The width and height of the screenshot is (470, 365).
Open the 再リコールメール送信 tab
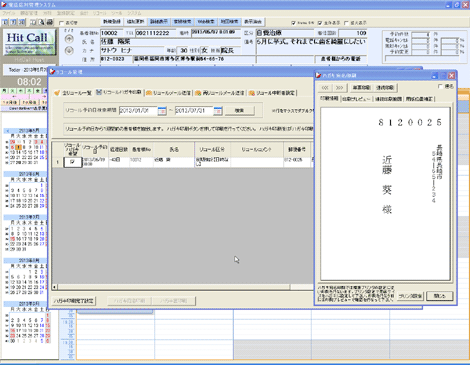(220, 93)
